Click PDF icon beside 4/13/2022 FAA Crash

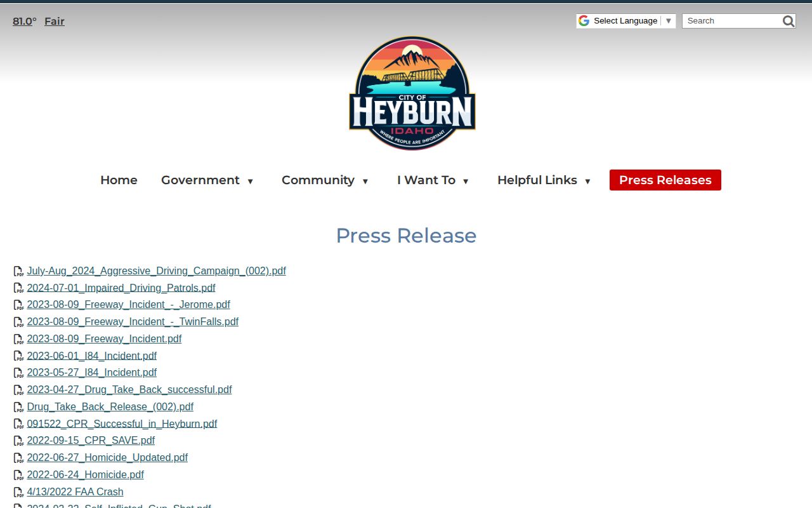pos(18,492)
